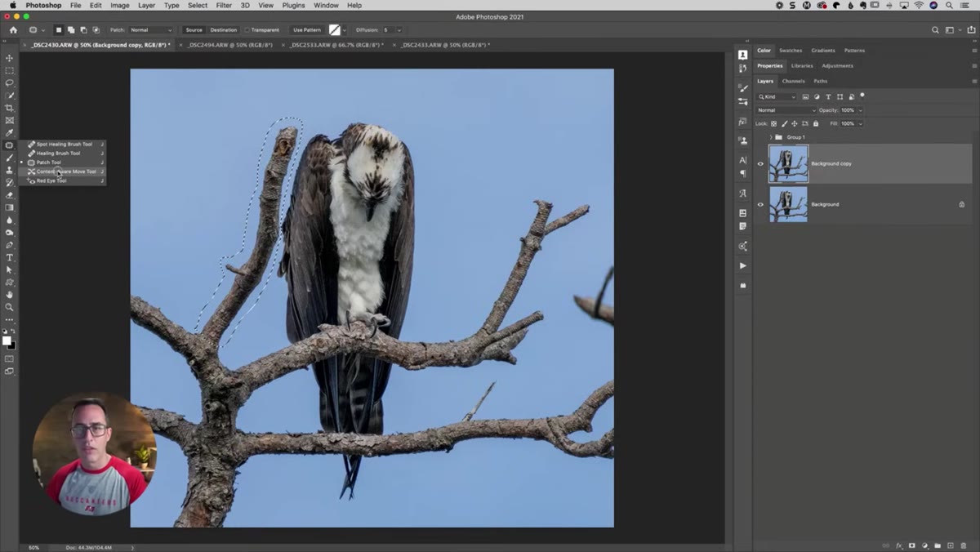Toggle lock transparent pixels
This screenshot has height=552, width=980.
click(x=774, y=123)
